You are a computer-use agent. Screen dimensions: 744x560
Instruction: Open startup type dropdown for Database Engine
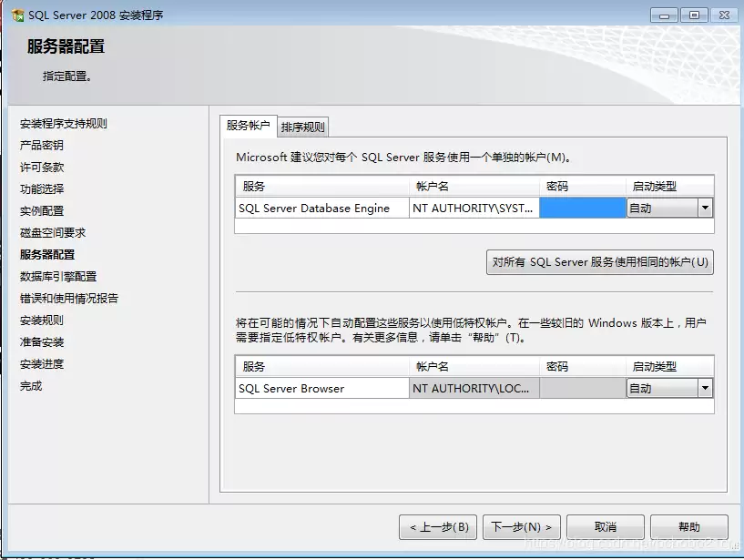click(705, 208)
